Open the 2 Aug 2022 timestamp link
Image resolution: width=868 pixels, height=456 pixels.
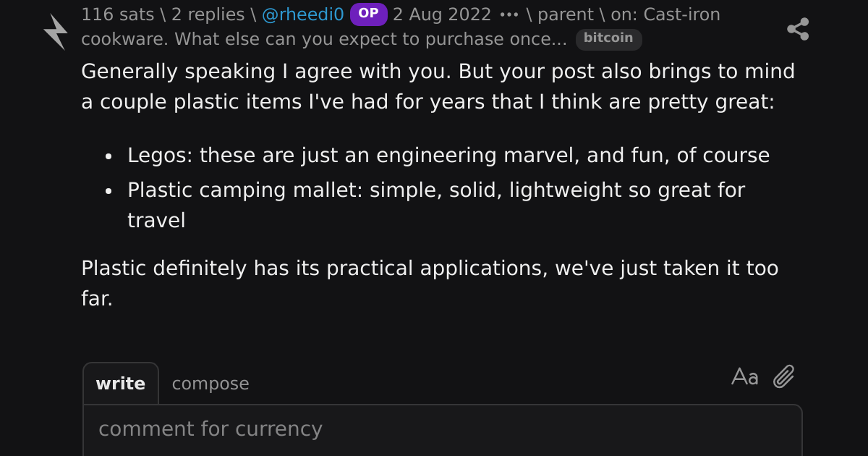coord(442,14)
